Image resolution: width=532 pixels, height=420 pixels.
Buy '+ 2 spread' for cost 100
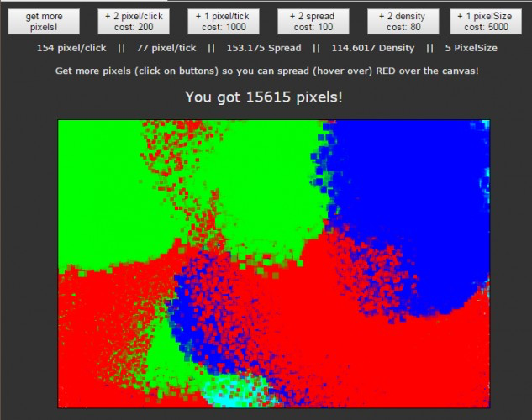(313, 22)
